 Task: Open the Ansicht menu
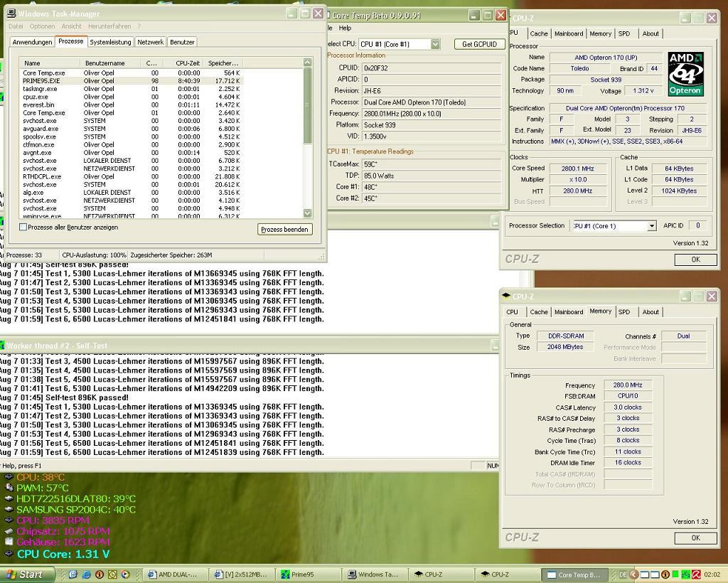pyautogui.click(x=72, y=26)
